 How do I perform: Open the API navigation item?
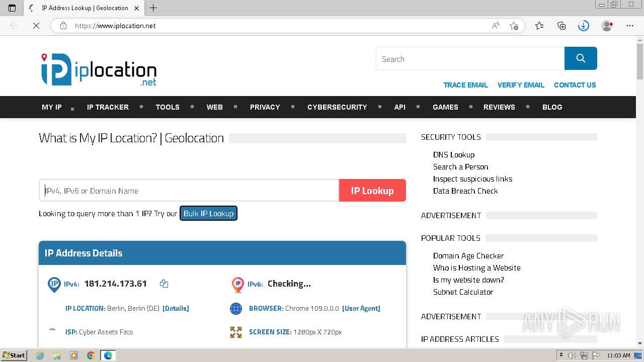[400, 107]
